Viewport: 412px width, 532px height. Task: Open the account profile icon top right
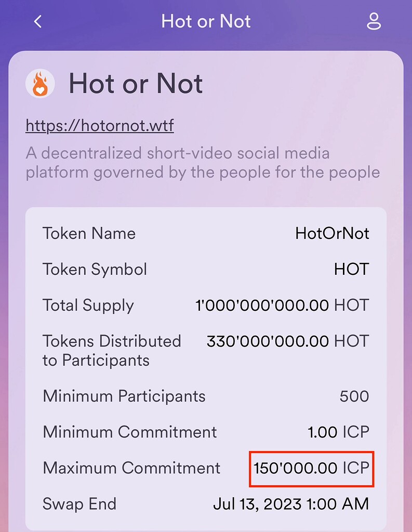tap(374, 21)
